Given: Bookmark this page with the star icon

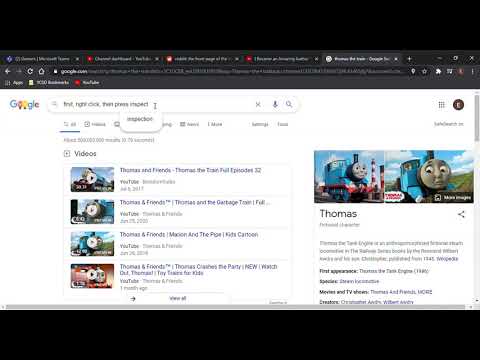Looking at the screenshot, I should pyautogui.click(x=424, y=71).
